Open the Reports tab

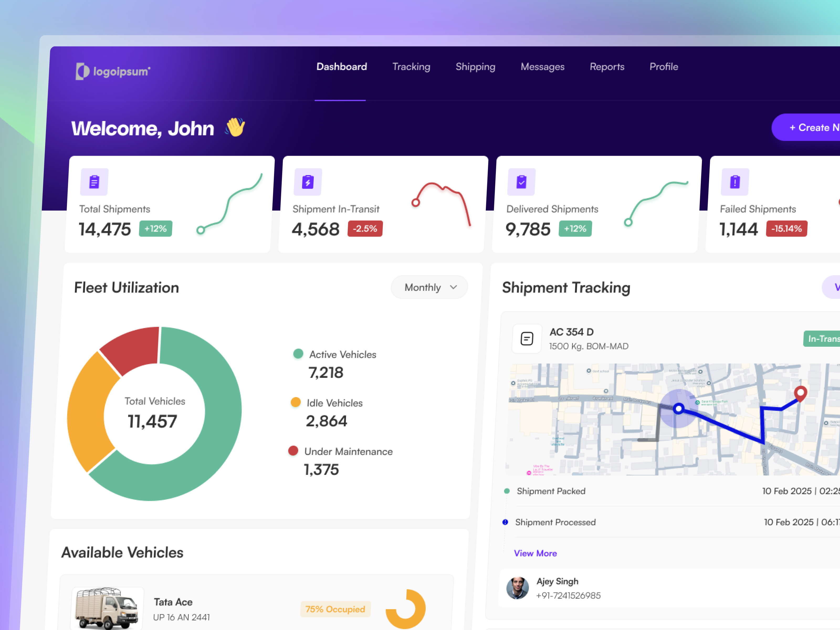click(x=607, y=67)
